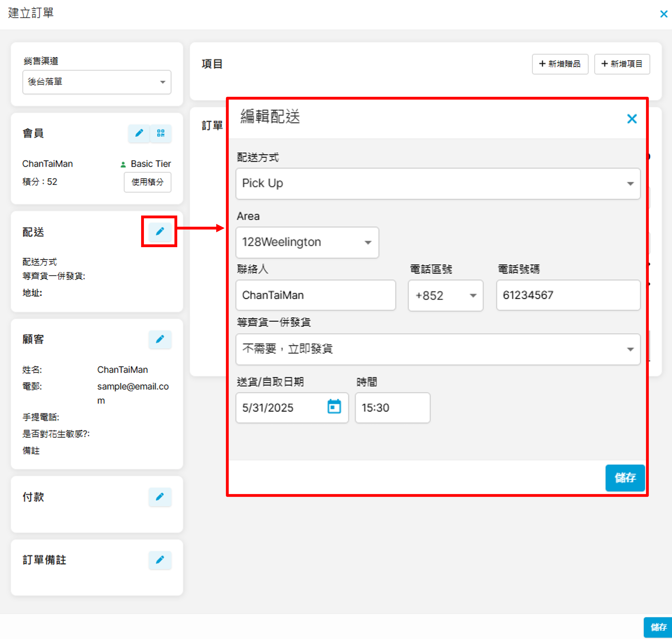The height and width of the screenshot is (639, 672).
Task: Click the 配送 edit pencil icon
Action: 160,232
